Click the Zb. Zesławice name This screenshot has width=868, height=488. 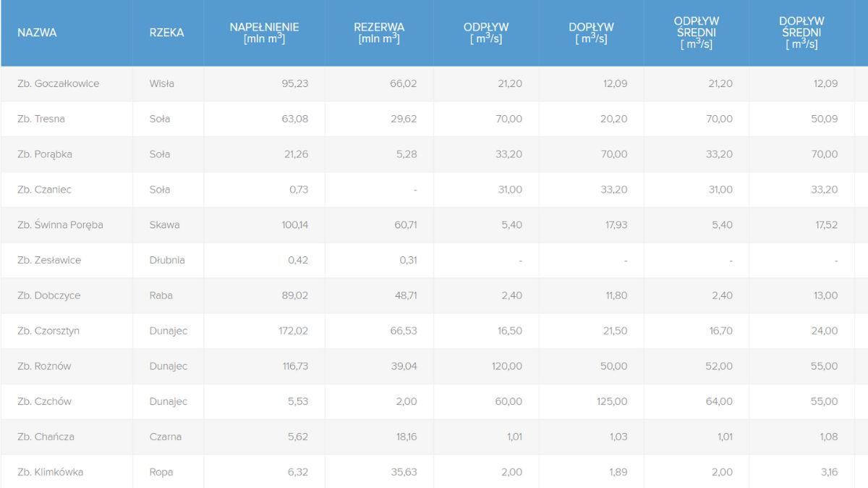point(49,260)
